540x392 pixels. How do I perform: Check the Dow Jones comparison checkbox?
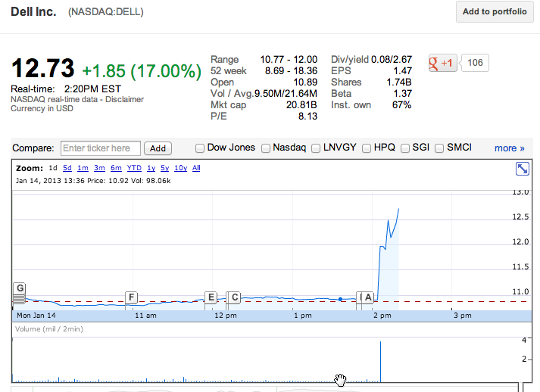click(200, 148)
